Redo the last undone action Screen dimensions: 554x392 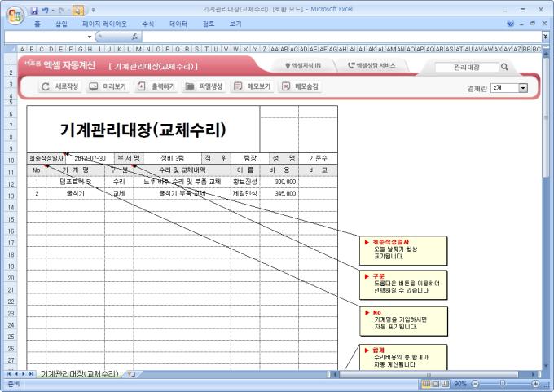[61, 11]
